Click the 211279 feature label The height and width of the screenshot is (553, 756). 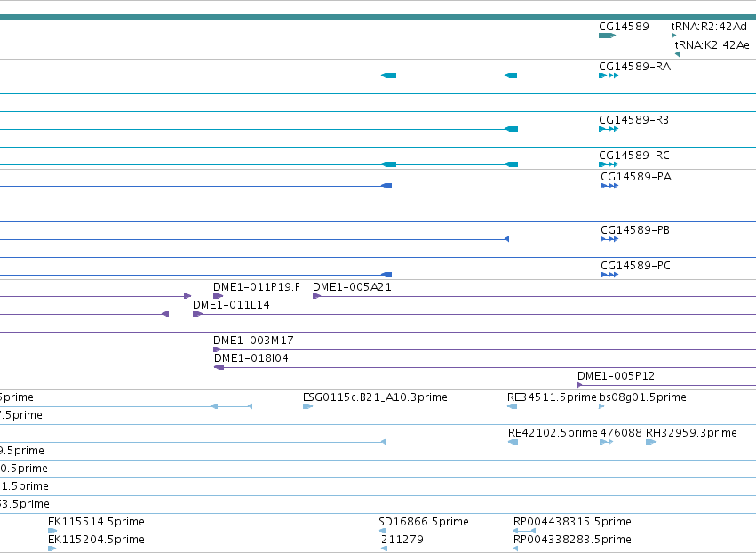402,540
